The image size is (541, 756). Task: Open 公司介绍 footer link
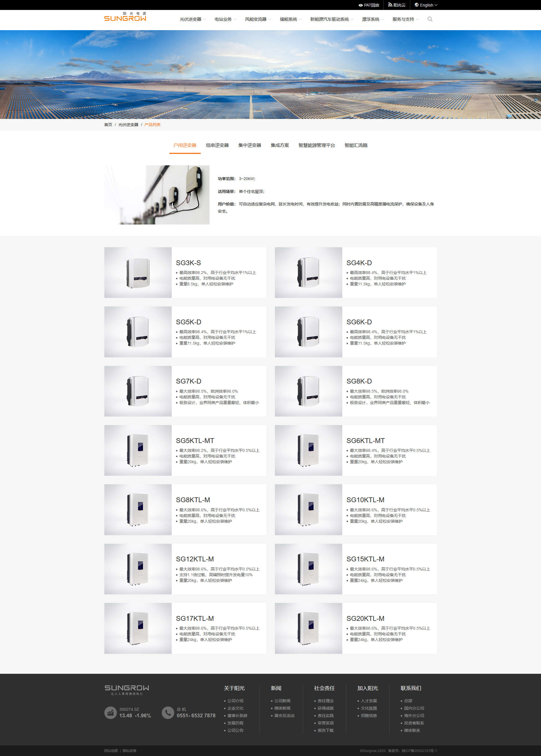235,701
